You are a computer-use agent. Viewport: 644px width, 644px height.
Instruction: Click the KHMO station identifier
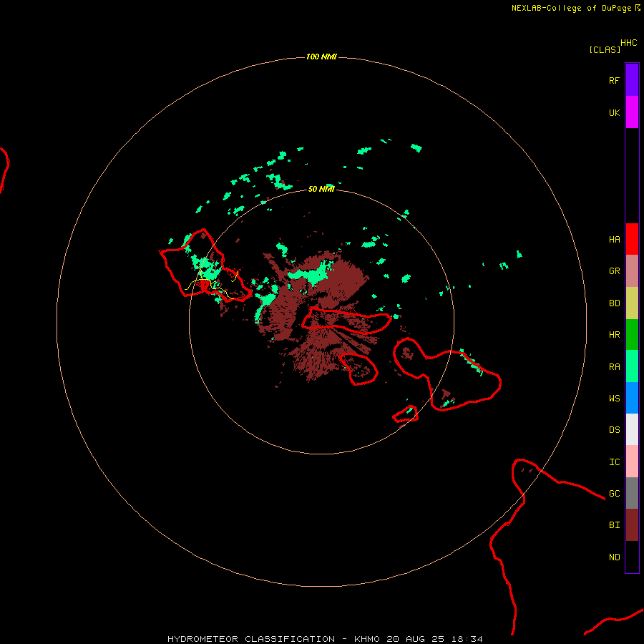click(x=367, y=639)
